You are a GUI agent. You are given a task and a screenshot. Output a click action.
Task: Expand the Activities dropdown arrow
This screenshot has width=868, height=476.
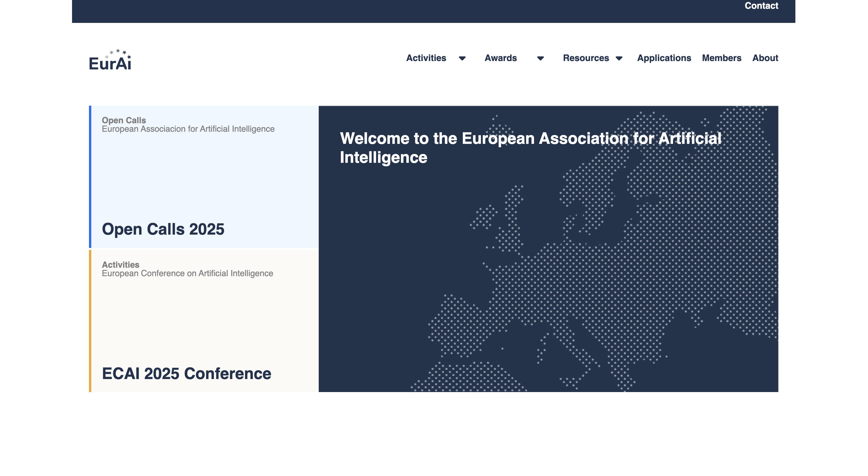click(x=462, y=58)
